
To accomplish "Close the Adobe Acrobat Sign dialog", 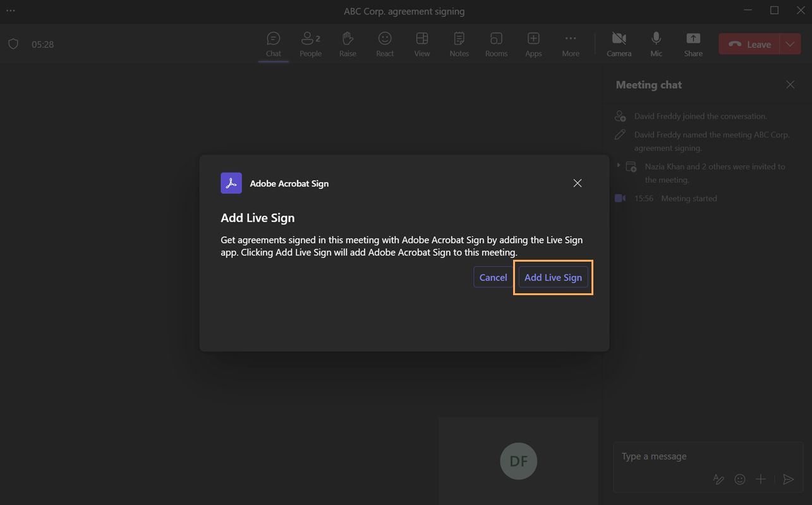I will click(x=578, y=183).
